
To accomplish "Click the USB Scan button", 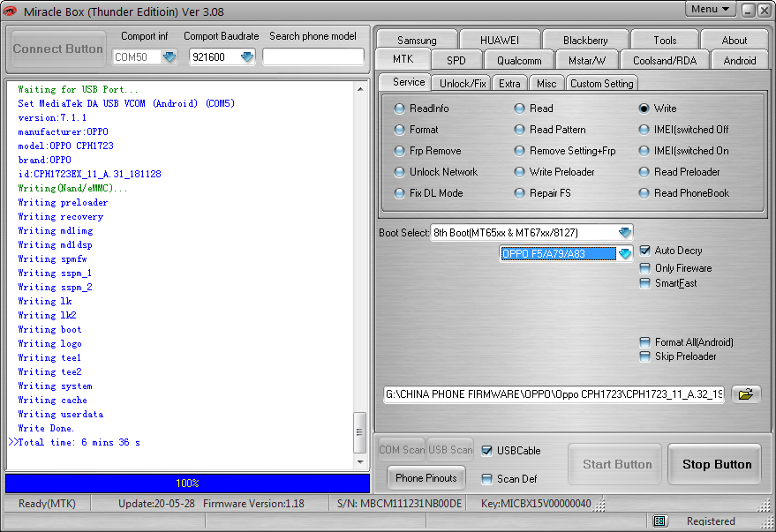I will tap(450, 450).
